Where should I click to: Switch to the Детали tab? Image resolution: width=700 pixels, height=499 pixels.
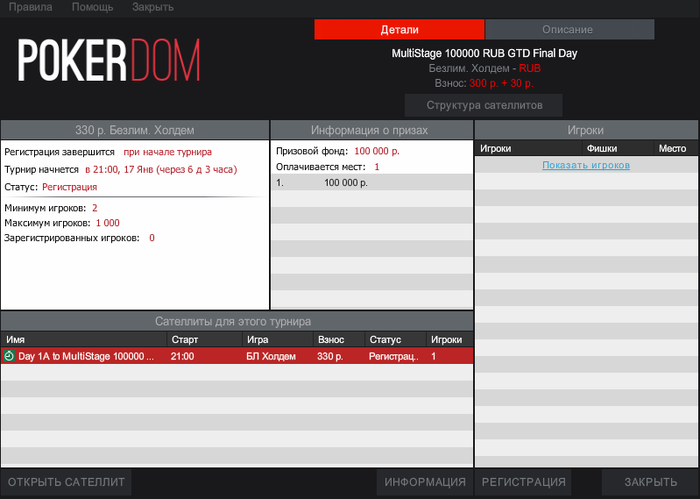pos(399,29)
